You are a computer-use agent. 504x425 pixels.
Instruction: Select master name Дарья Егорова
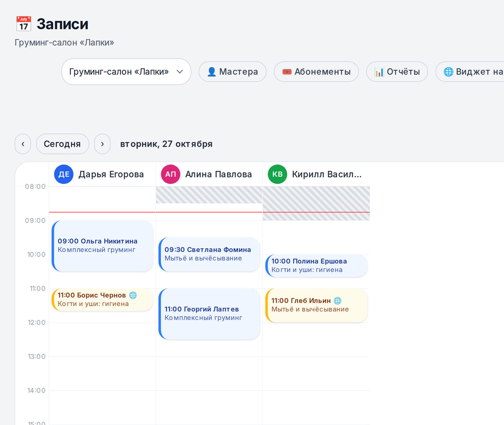click(111, 174)
